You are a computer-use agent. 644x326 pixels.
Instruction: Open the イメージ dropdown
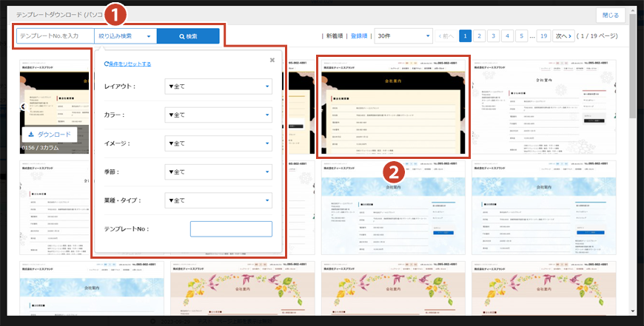coord(218,143)
